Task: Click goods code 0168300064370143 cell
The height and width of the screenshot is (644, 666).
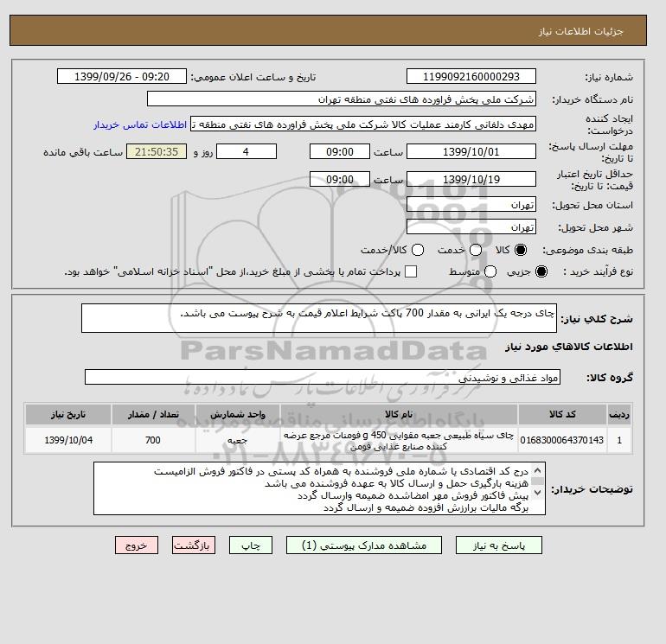Action: (562, 440)
